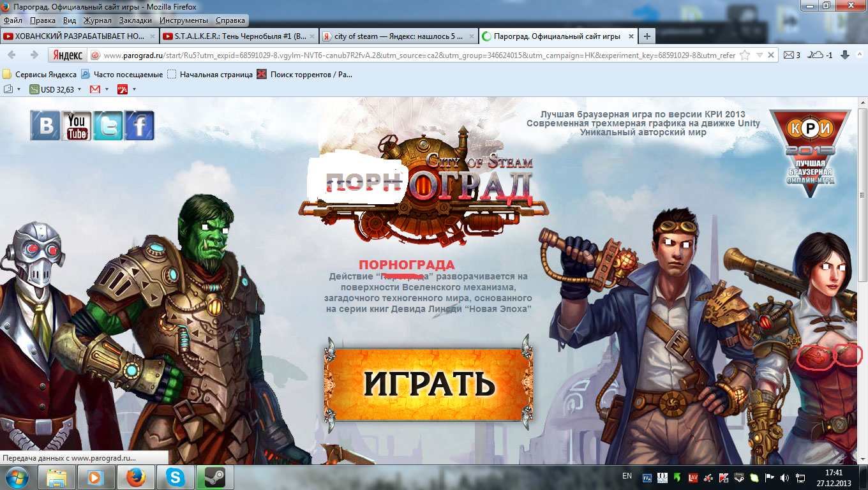Open the downloads arrow icon
The height and width of the screenshot is (490, 868).
point(845,56)
